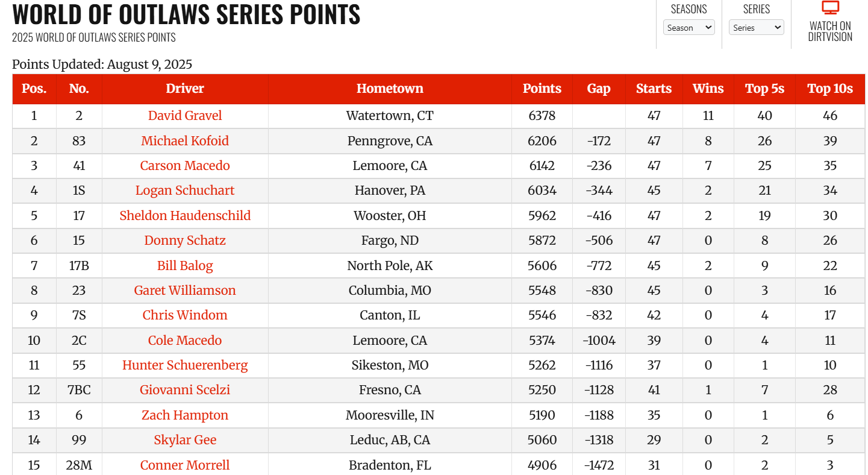This screenshot has height=475, width=868.
Task: Open Garet Williamson's profile link
Action: [185, 291]
